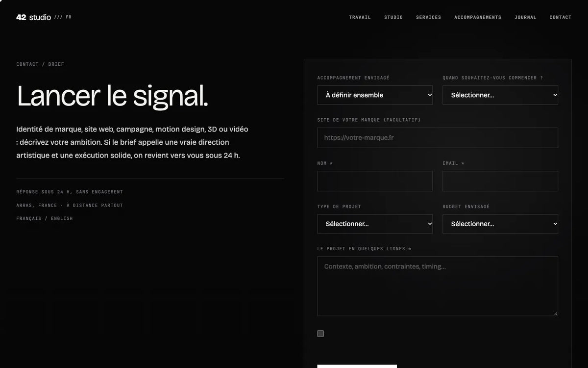Viewport: 588px width, 368px height.
Task: Expand the Type de projet dropdown
Action: 375,224
